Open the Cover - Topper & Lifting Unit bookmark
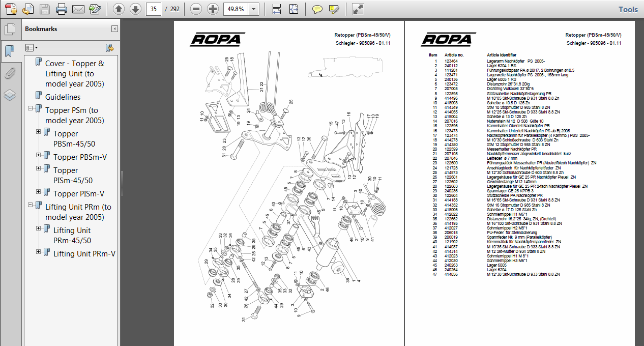 (74, 74)
